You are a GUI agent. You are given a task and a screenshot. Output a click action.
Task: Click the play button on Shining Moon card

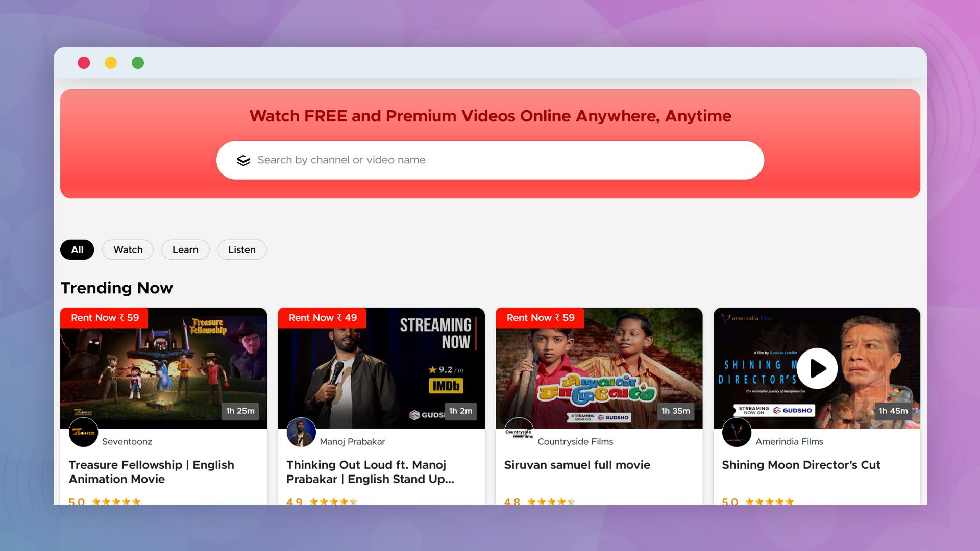817,367
